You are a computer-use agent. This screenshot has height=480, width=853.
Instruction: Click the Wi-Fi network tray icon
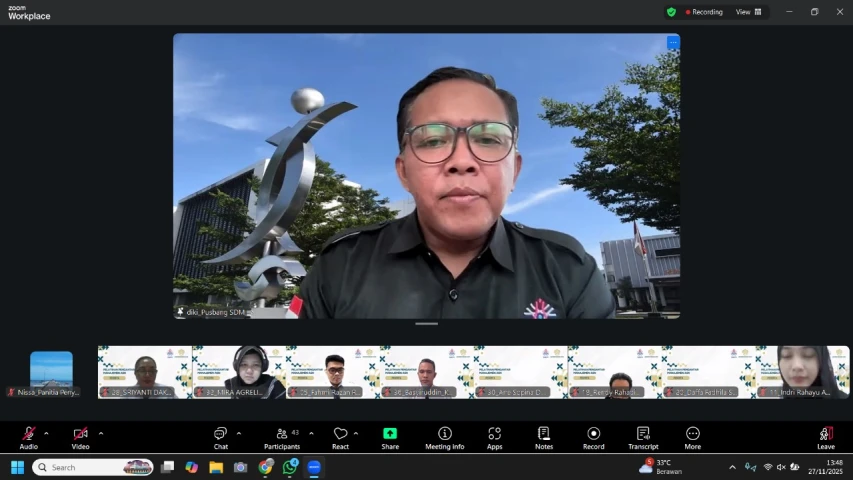point(768,467)
